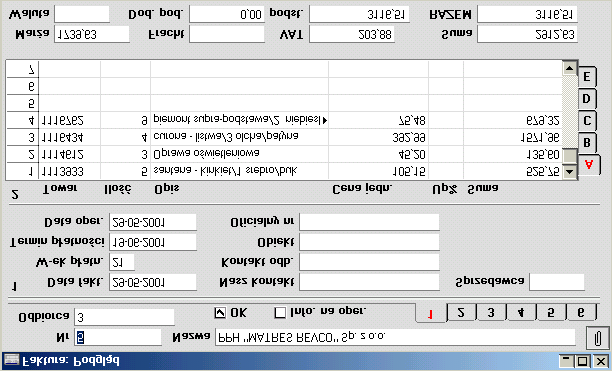The width and height of the screenshot is (612, 371).
Task: Select side tab D of the items table
Action: coord(587,99)
